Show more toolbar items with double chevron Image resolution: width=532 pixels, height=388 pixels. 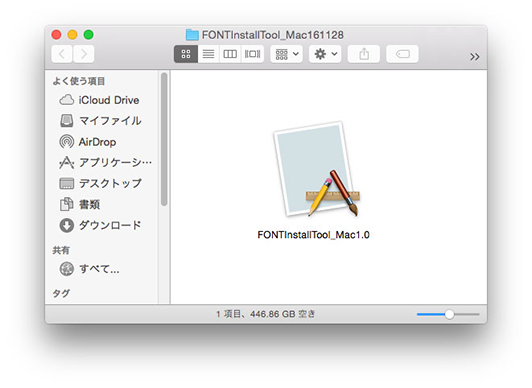tap(475, 57)
